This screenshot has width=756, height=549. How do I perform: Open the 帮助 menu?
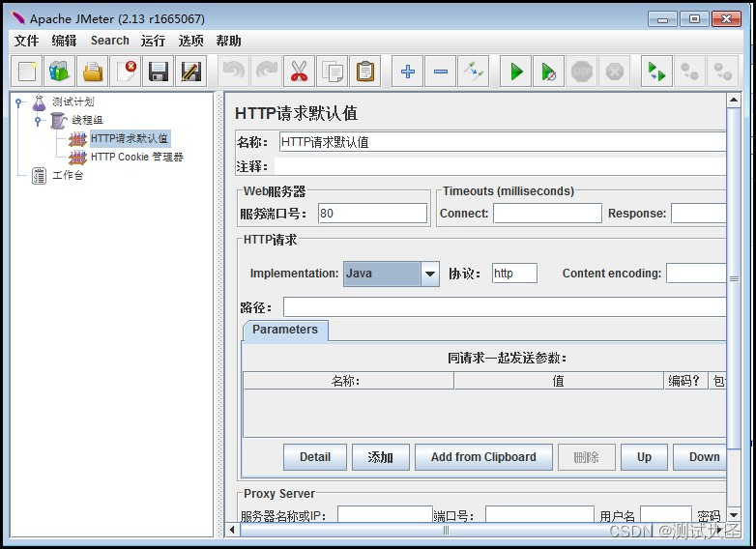[x=228, y=41]
